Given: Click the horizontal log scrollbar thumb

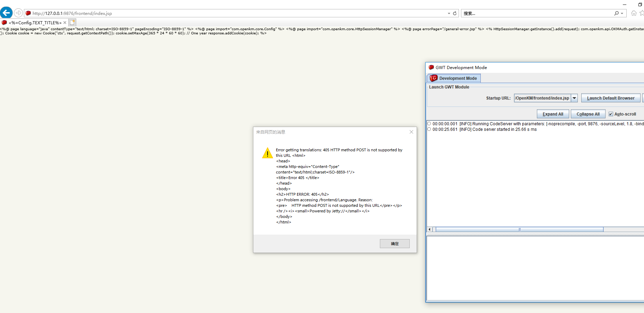Looking at the screenshot, I should (519, 229).
